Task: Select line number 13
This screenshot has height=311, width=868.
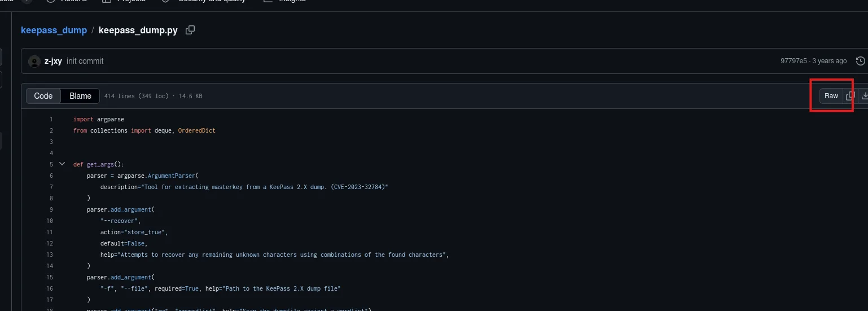Action: tap(50, 255)
